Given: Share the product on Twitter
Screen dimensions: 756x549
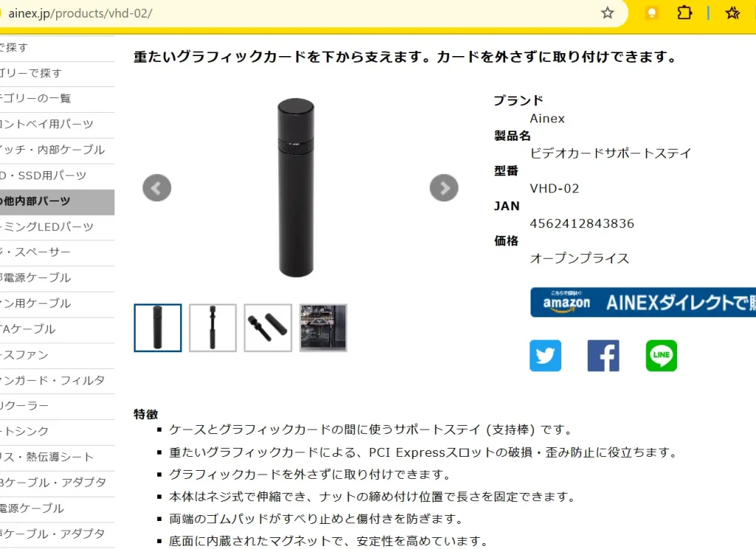Looking at the screenshot, I should click(546, 356).
